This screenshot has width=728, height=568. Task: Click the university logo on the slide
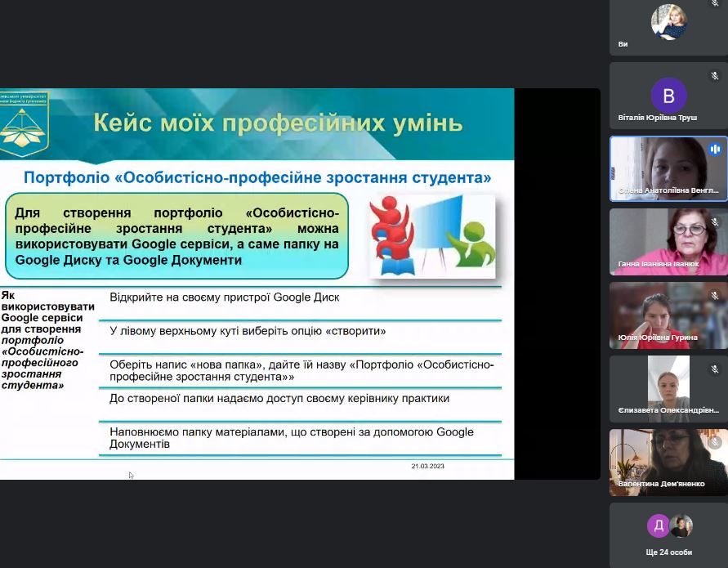[x=25, y=123]
